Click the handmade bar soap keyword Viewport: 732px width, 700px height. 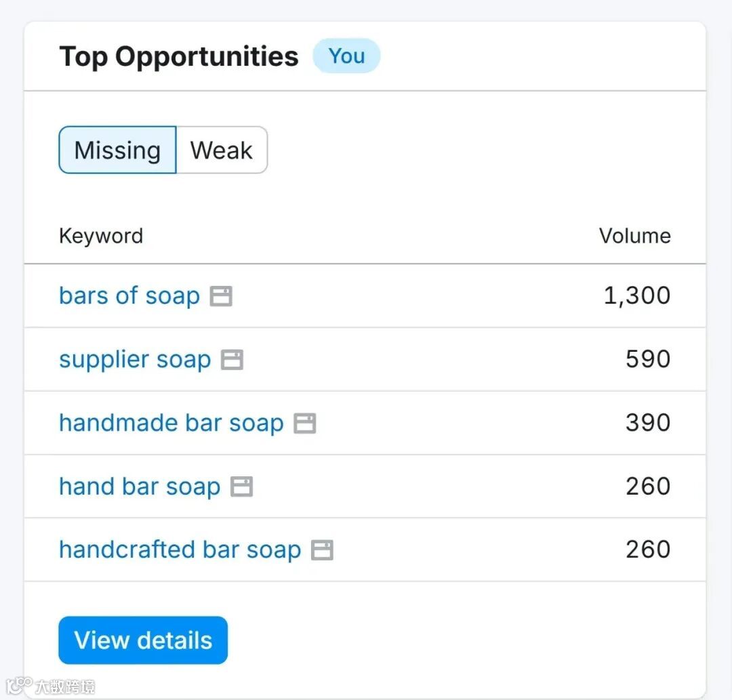[171, 424]
